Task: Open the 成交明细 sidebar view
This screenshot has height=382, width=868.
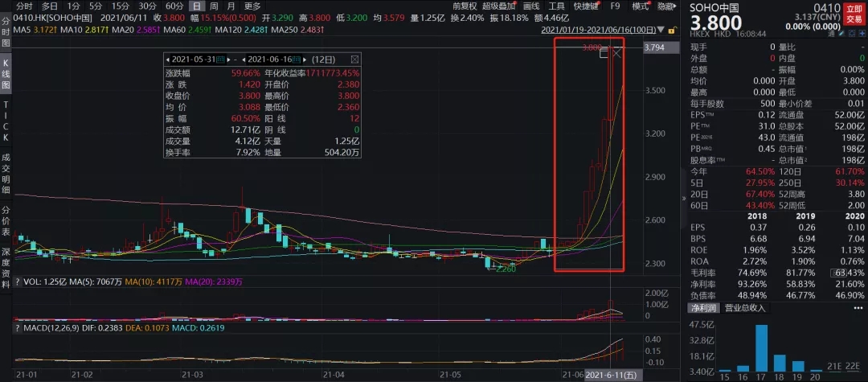Action: [x=6, y=175]
